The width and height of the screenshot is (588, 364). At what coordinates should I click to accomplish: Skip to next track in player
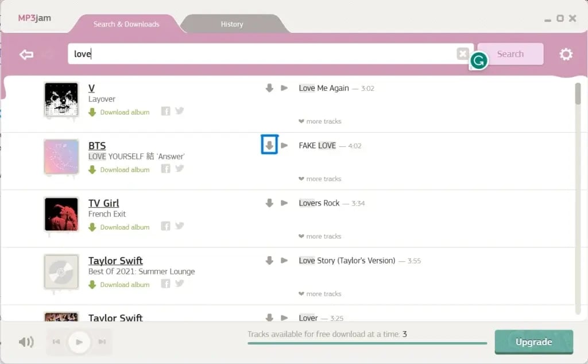click(x=102, y=342)
